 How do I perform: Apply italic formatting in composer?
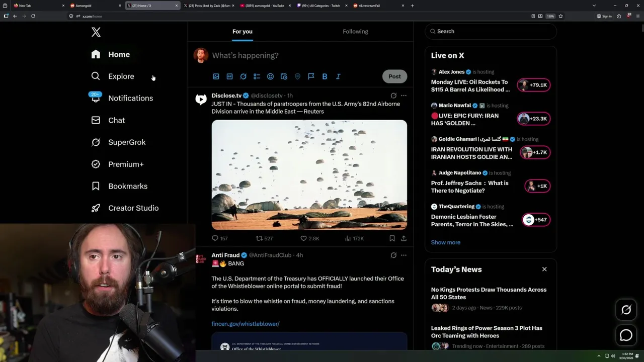(x=338, y=76)
